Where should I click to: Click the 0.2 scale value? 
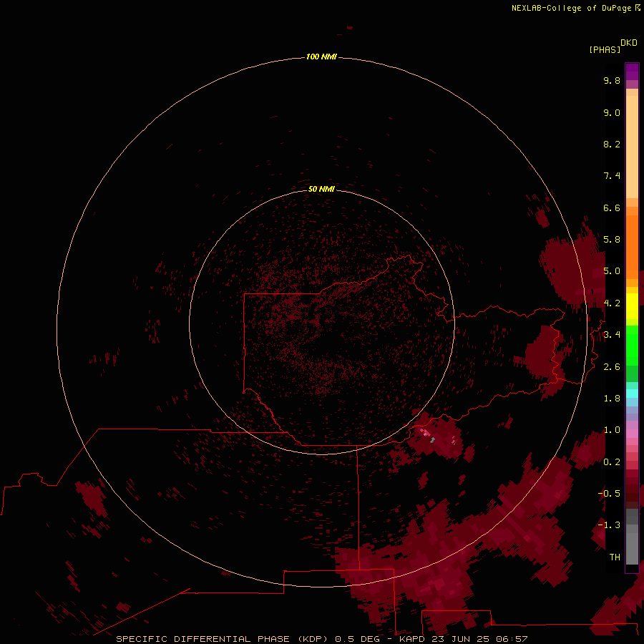point(612,462)
